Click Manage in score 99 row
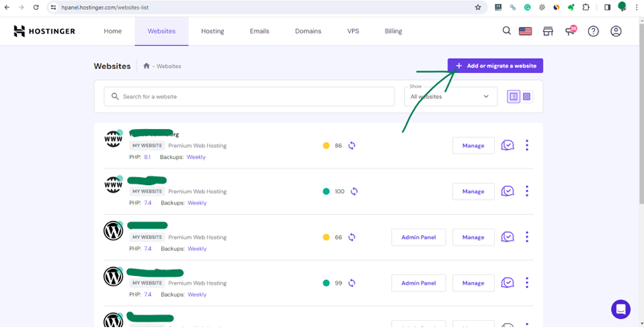 click(473, 283)
